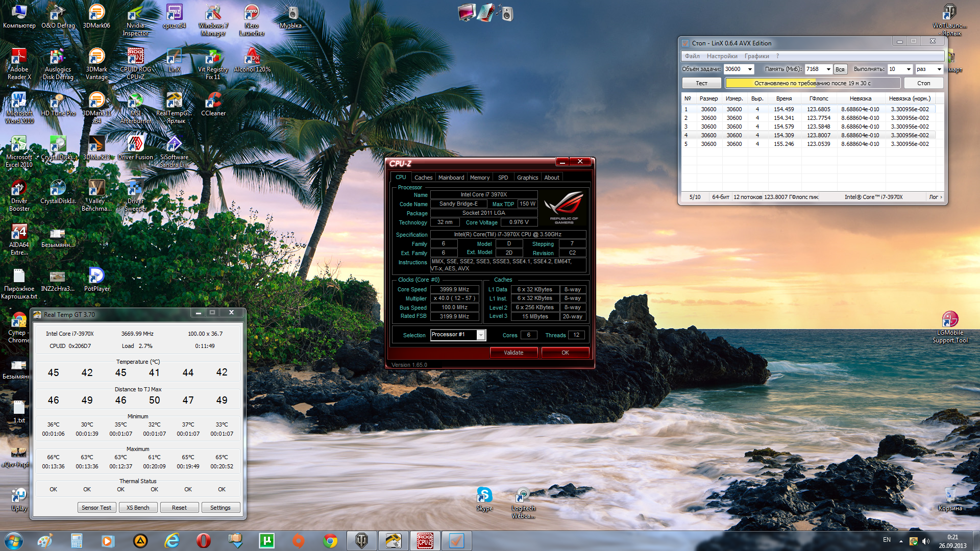
Task: Open the Объём задачи 30600 dropdown
Action: (x=750, y=69)
